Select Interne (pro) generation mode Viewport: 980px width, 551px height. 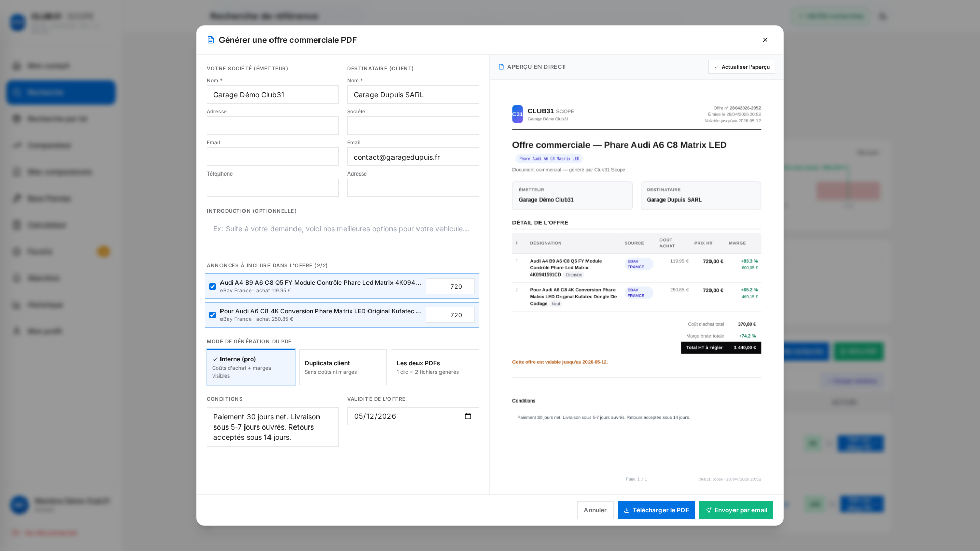pyautogui.click(x=251, y=367)
